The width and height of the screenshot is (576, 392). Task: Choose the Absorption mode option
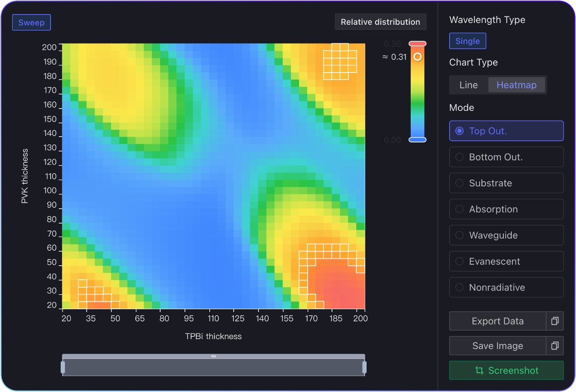506,209
